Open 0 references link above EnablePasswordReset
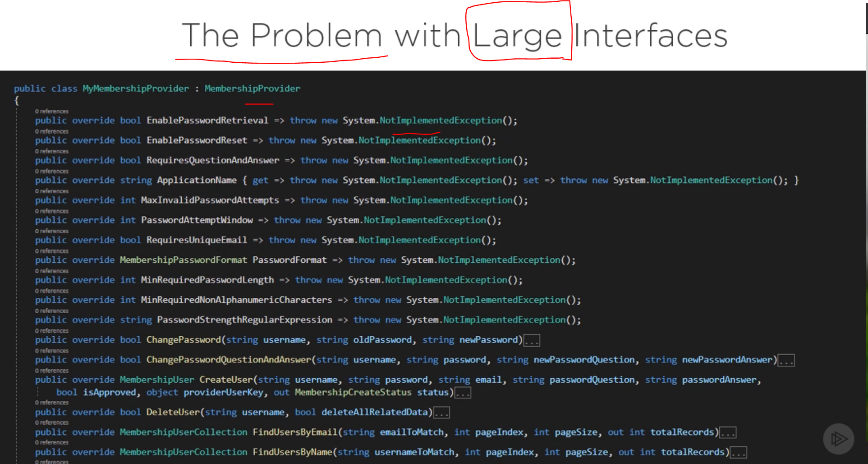The image size is (868, 464). click(52, 131)
